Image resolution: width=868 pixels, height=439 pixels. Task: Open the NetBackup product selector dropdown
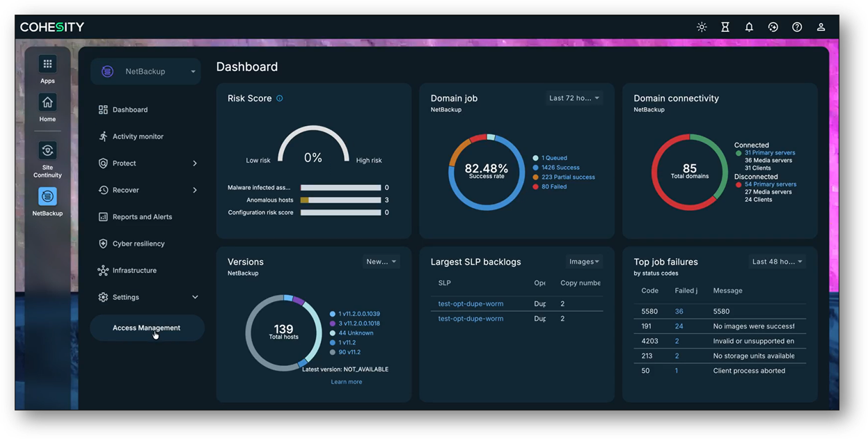coord(145,72)
